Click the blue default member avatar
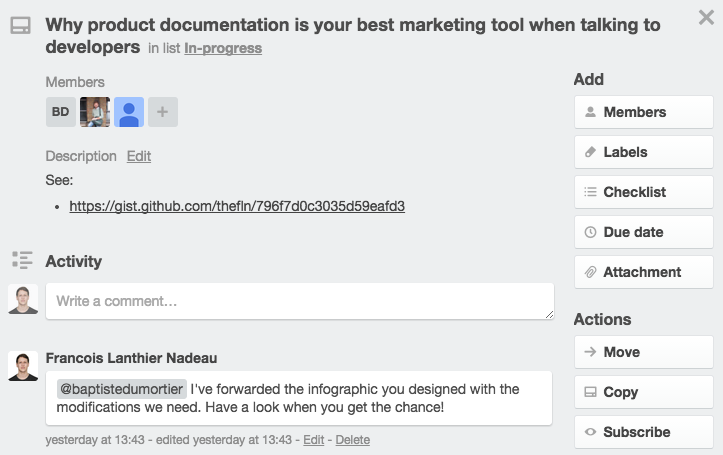Image resolution: width=723 pixels, height=455 pixels. pyautogui.click(x=129, y=112)
